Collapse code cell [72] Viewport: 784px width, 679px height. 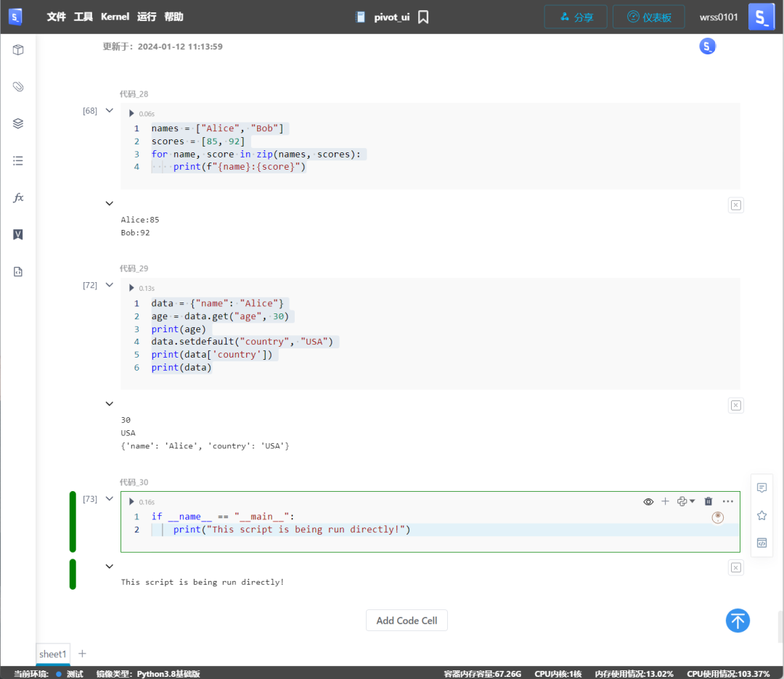(x=110, y=285)
